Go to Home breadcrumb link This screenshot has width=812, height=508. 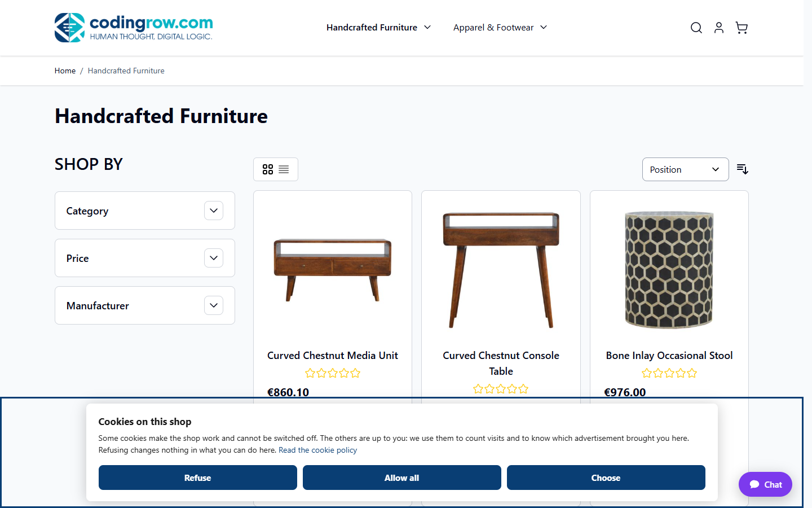point(65,71)
